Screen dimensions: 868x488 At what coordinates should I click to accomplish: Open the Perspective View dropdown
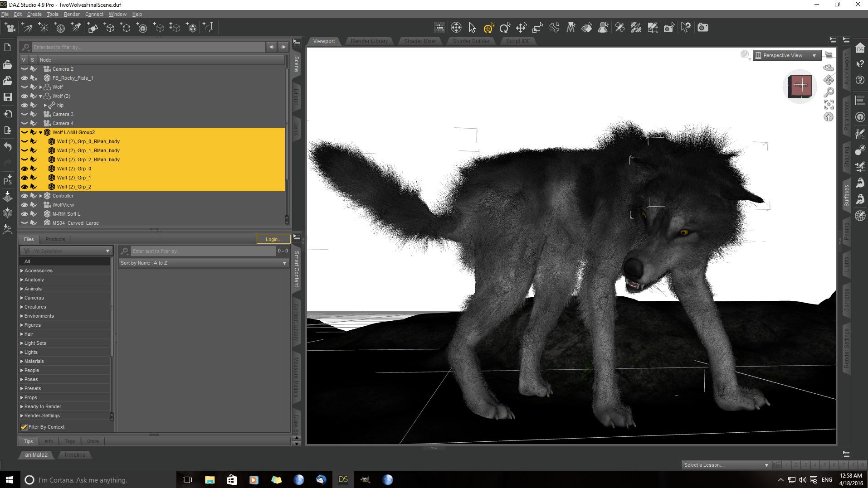point(787,55)
